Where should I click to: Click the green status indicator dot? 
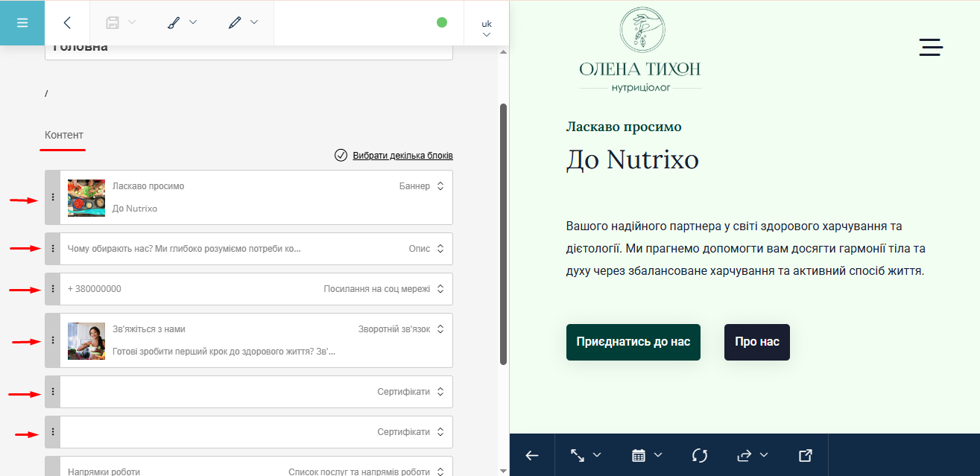(442, 22)
